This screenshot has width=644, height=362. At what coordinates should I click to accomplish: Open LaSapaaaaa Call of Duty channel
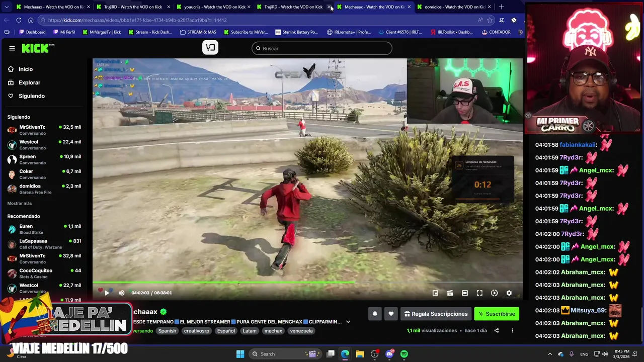click(44, 244)
